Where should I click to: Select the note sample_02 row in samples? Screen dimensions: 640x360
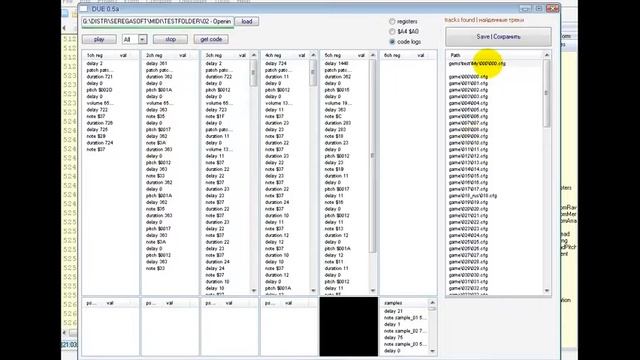(x=405, y=331)
